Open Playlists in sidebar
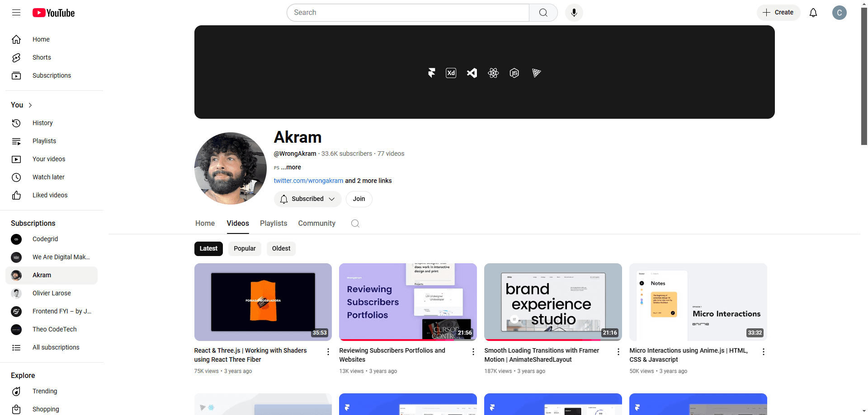The width and height of the screenshot is (868, 415). (52, 141)
